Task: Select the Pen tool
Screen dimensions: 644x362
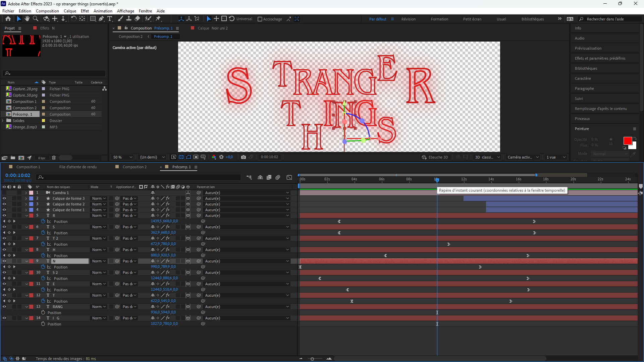Action: [x=101, y=19]
